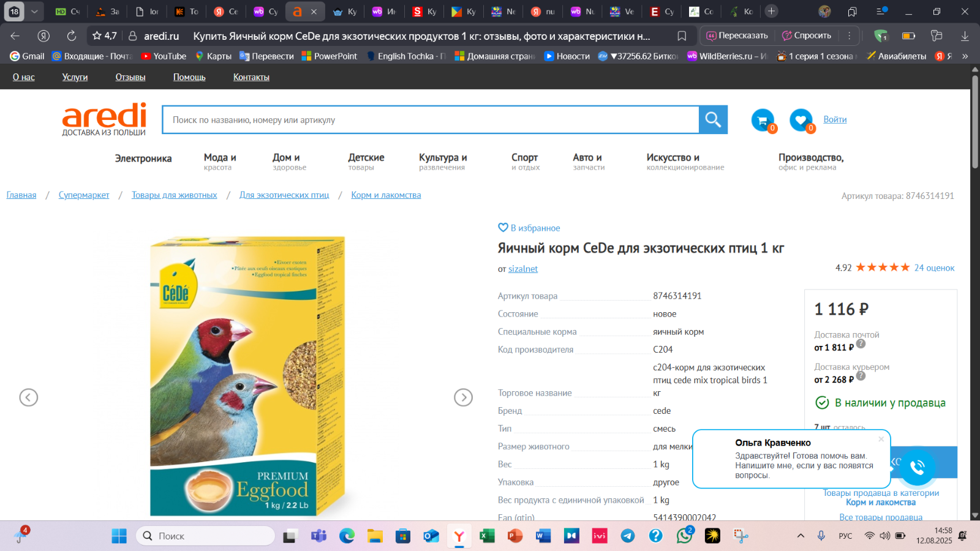Viewport: 980px width, 551px height.
Task: Open Отзывы menu link
Action: tap(130, 77)
